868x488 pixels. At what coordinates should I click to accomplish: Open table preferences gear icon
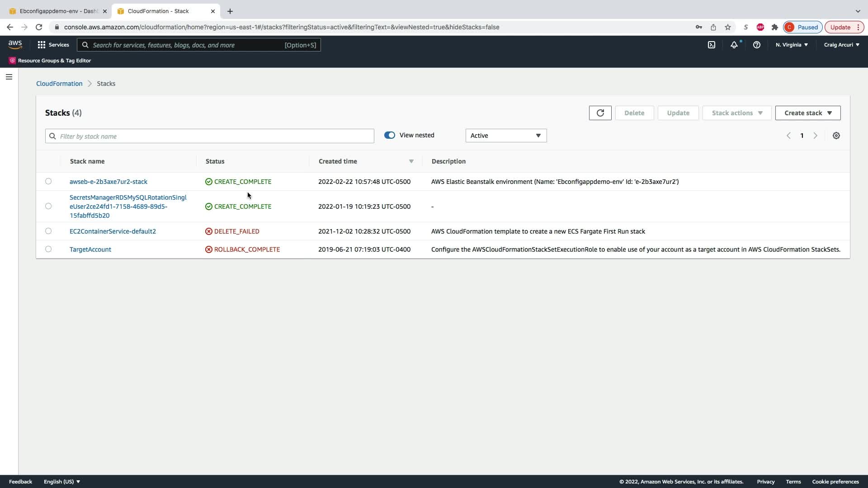(836, 136)
